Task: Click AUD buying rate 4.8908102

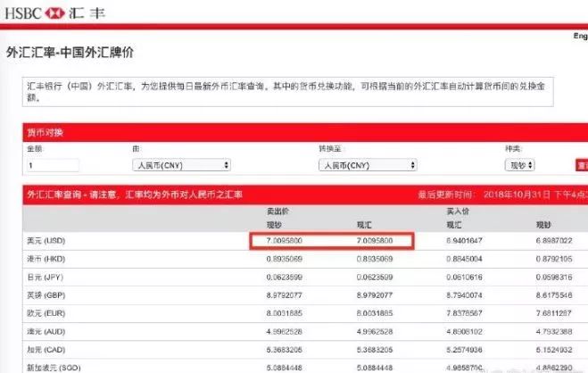Action: pyautogui.click(x=464, y=332)
